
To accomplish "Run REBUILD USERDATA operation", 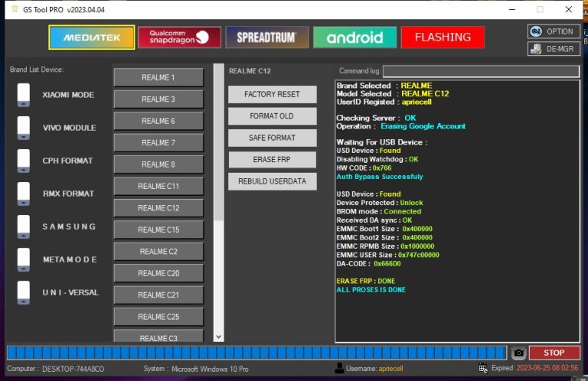I will pyautogui.click(x=273, y=181).
